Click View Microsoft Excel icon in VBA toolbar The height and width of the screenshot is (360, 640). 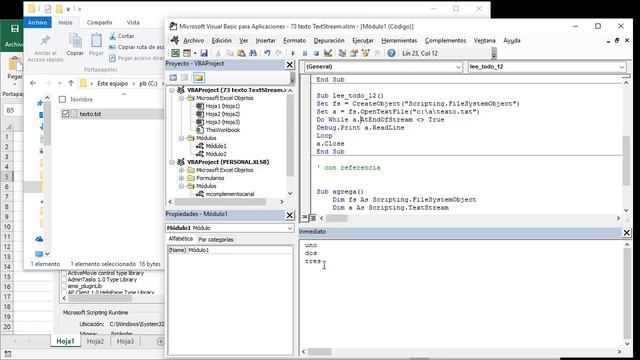[x=175, y=53]
